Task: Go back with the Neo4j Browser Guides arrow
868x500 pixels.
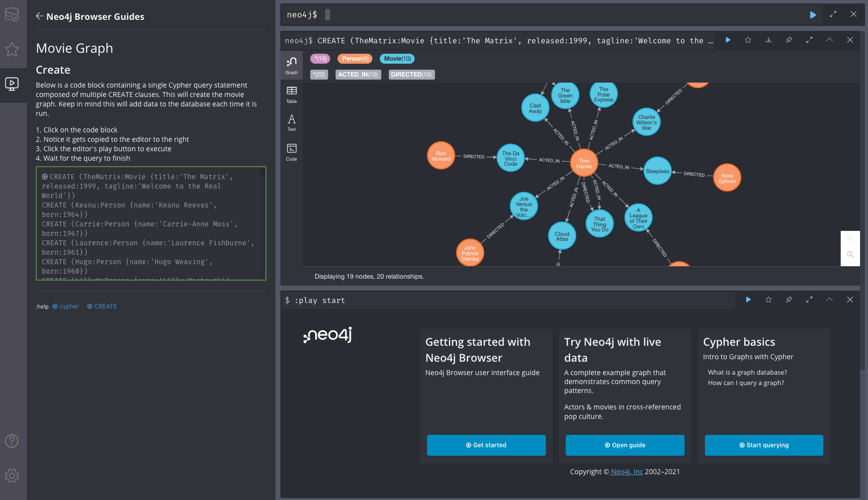Action: click(40, 16)
